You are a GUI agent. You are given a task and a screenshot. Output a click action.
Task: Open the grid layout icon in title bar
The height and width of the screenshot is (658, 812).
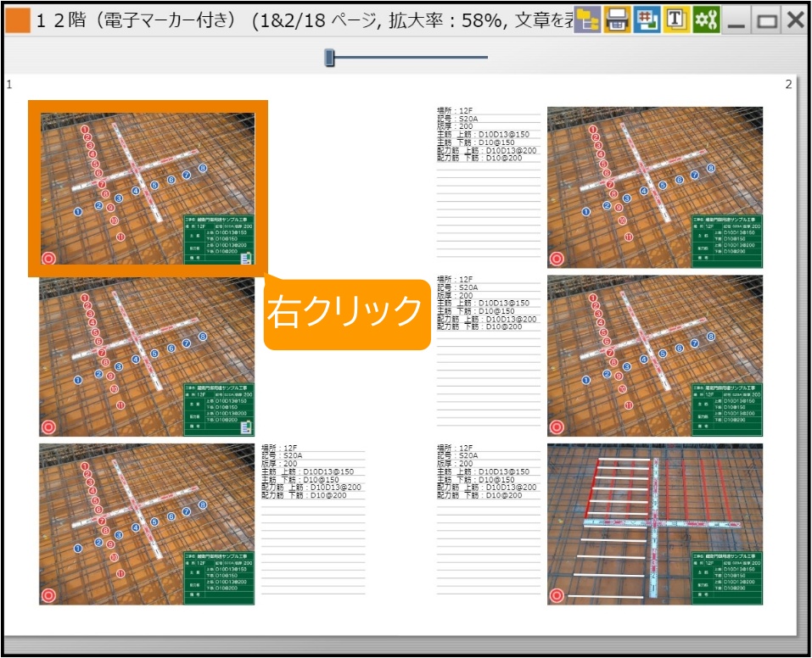coord(647,20)
